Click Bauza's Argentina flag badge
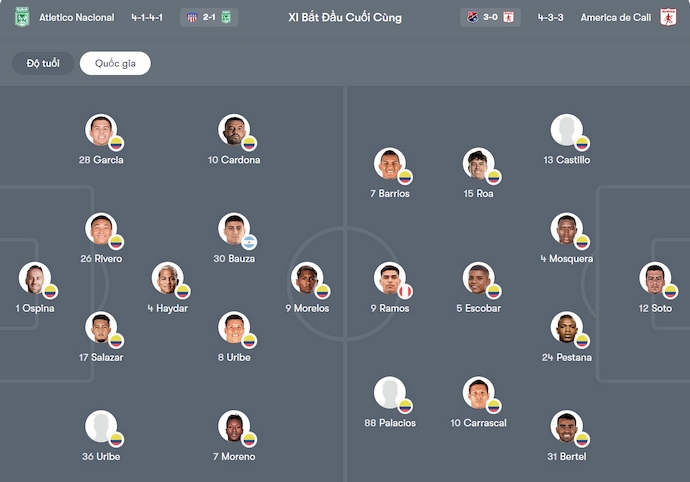 [x=250, y=241]
